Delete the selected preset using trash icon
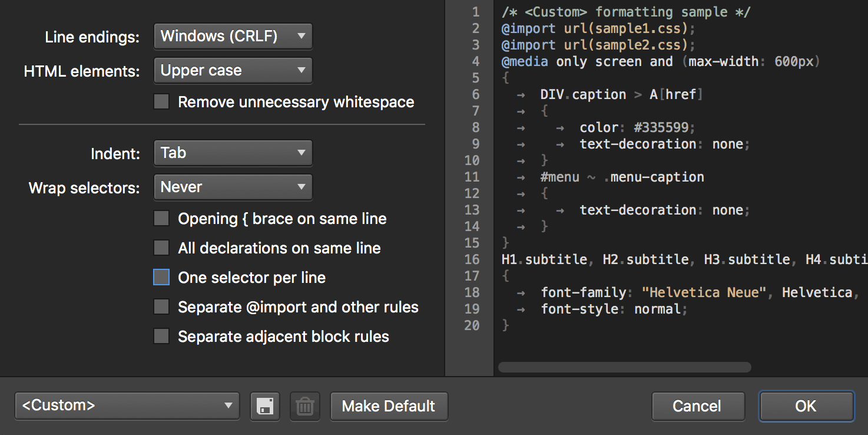The image size is (868, 435). click(304, 406)
